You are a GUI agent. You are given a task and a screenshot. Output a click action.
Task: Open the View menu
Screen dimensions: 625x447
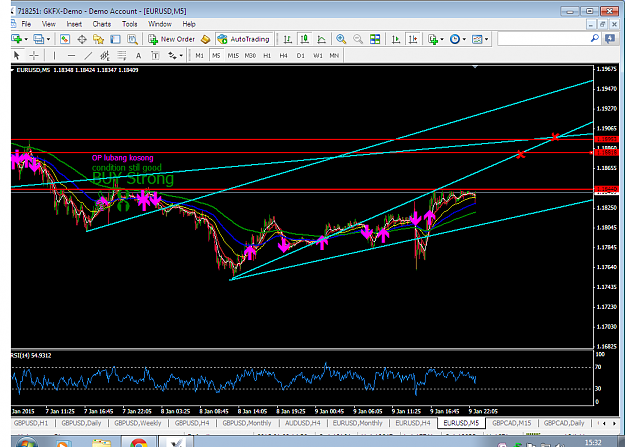click(x=49, y=24)
